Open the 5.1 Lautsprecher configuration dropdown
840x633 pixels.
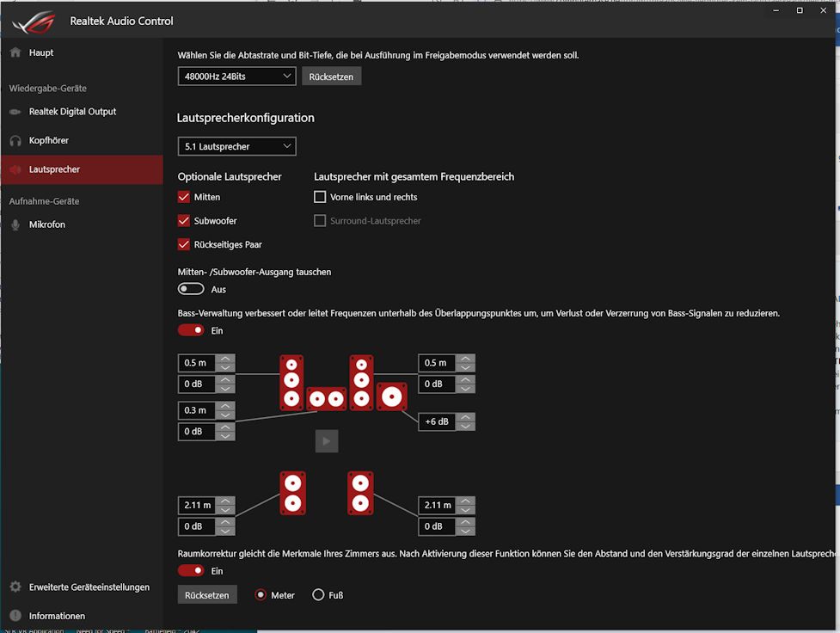pos(236,146)
